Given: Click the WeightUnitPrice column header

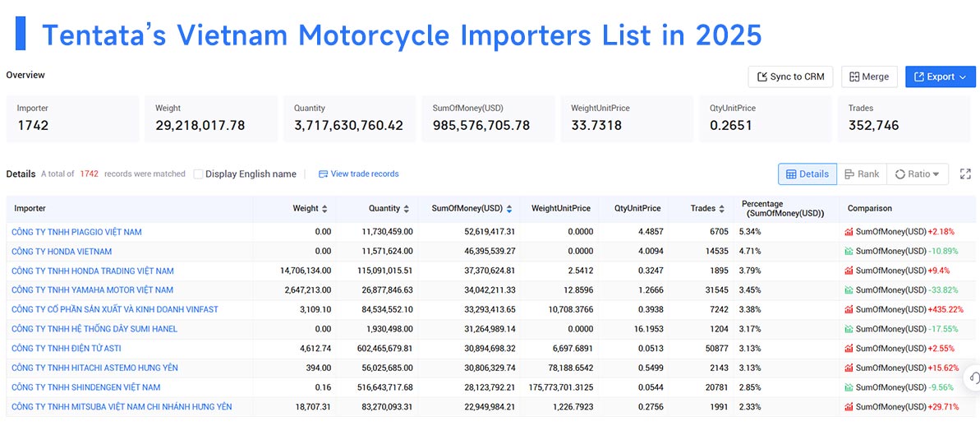Looking at the screenshot, I should [x=560, y=208].
